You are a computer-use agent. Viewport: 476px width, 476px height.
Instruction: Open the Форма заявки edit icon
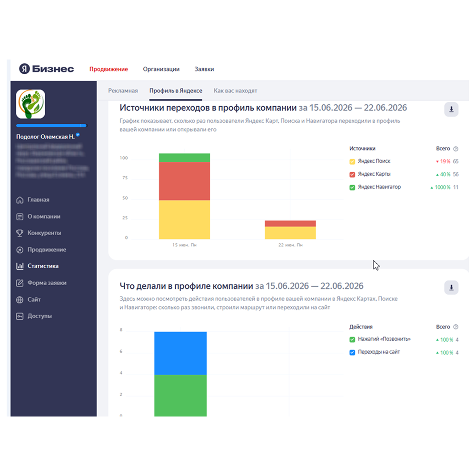(20, 283)
